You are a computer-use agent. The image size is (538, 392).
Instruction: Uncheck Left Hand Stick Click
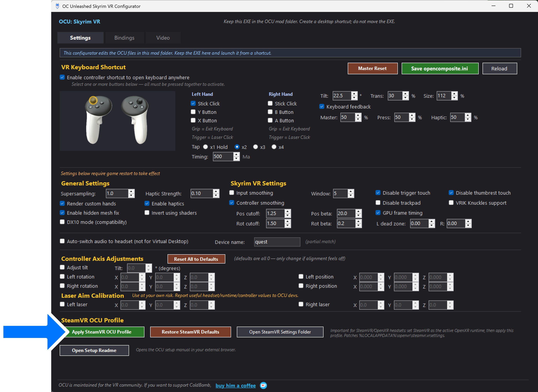click(x=193, y=103)
